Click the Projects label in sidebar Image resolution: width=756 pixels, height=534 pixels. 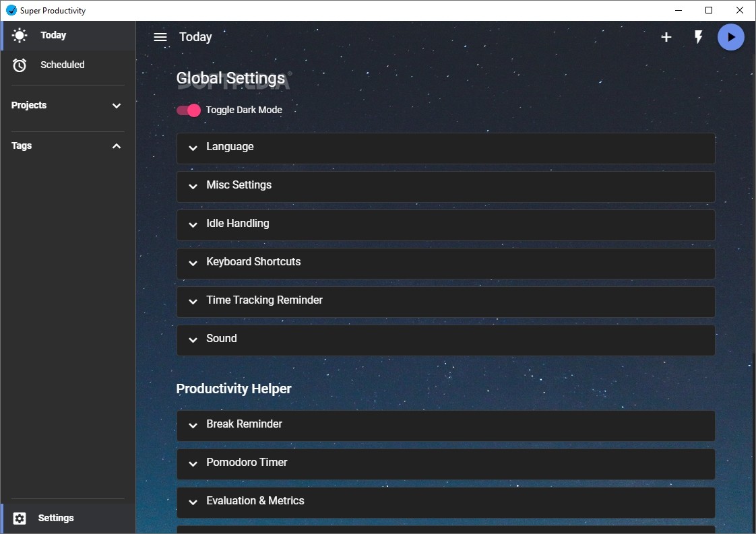tap(29, 105)
